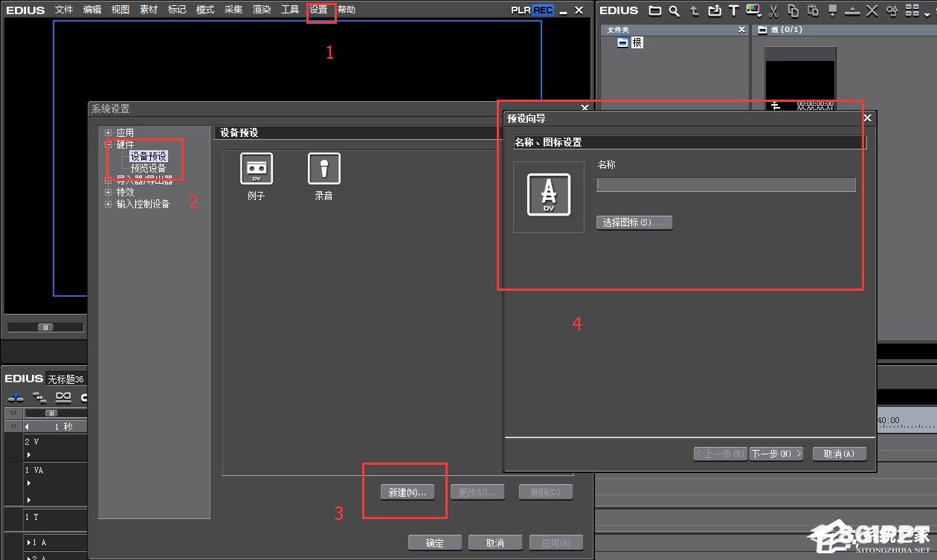Click the bin view mode icon
Screen dimensions: 937x560
[x=912, y=10]
